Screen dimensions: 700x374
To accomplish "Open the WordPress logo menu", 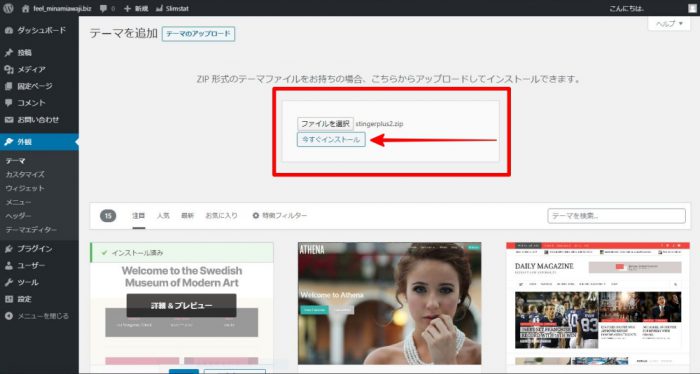I will tap(8, 8).
